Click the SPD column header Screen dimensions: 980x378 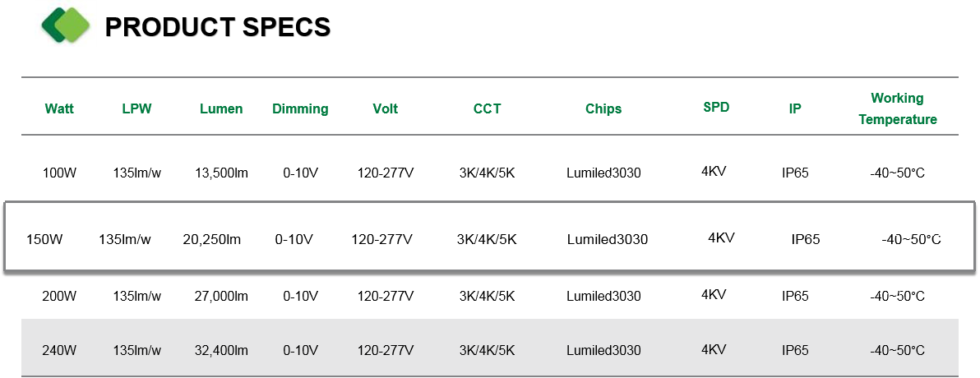716,107
